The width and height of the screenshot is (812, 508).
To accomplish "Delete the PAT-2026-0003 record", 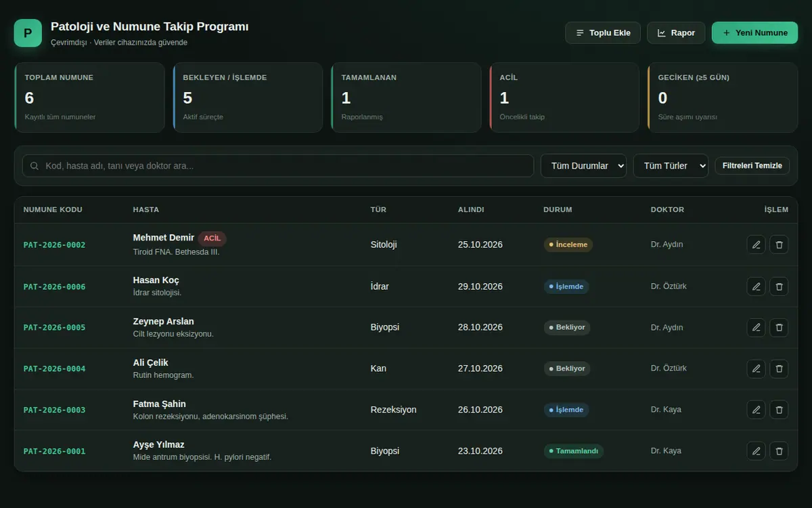I will pos(779,410).
